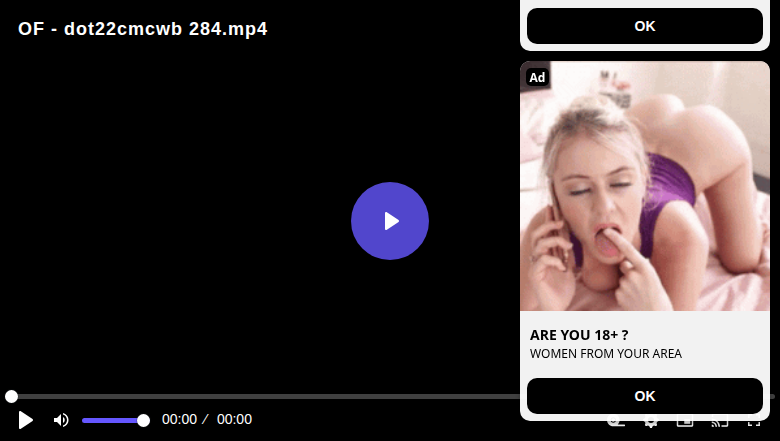Toggle fullscreen using the corner brackets icon
The height and width of the screenshot is (441, 780).
coord(754,423)
